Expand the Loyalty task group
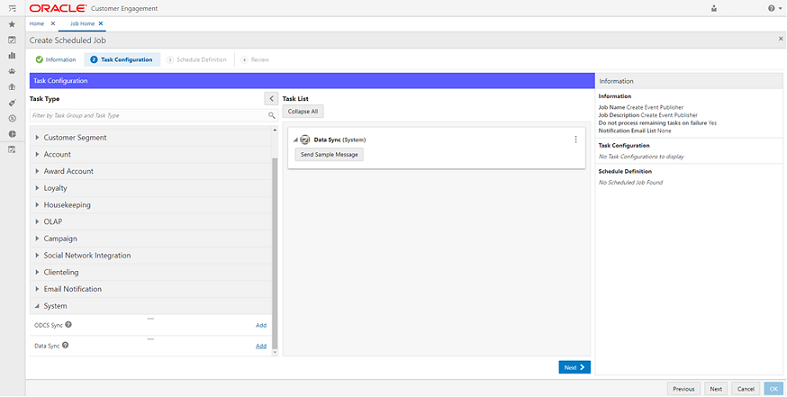The image size is (787, 397). tap(37, 188)
